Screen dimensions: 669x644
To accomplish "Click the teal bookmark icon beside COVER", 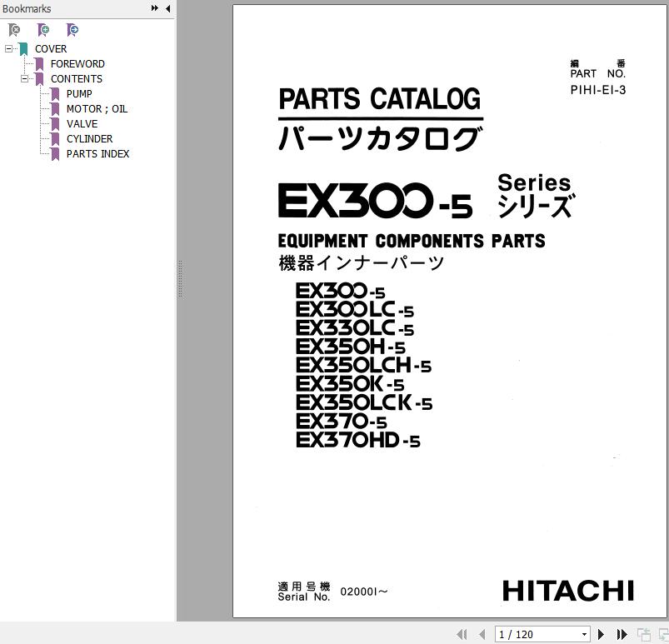I will tap(23, 49).
